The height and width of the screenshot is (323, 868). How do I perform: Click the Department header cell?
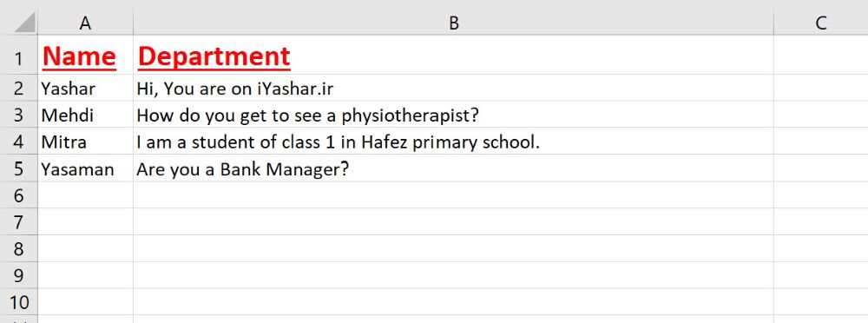pyautogui.click(x=453, y=55)
